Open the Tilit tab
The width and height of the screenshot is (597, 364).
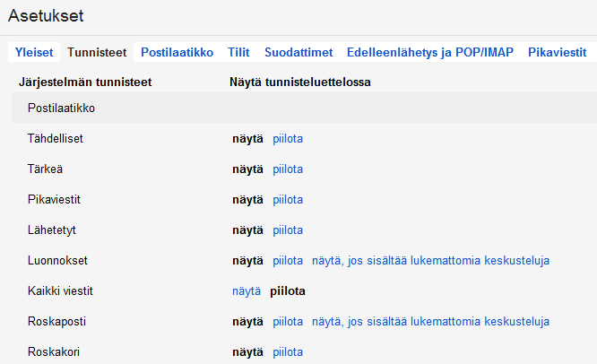(238, 53)
